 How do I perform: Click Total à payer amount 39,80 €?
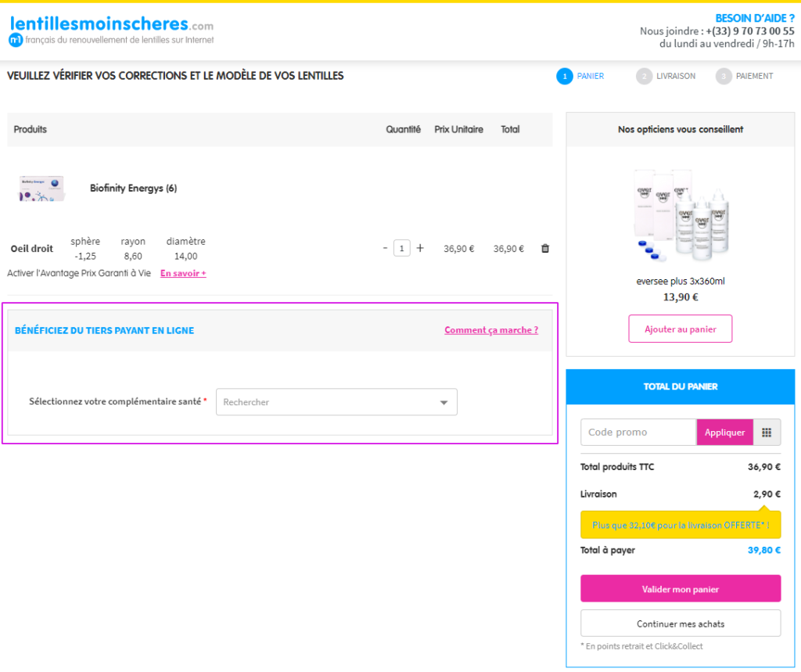tap(763, 551)
